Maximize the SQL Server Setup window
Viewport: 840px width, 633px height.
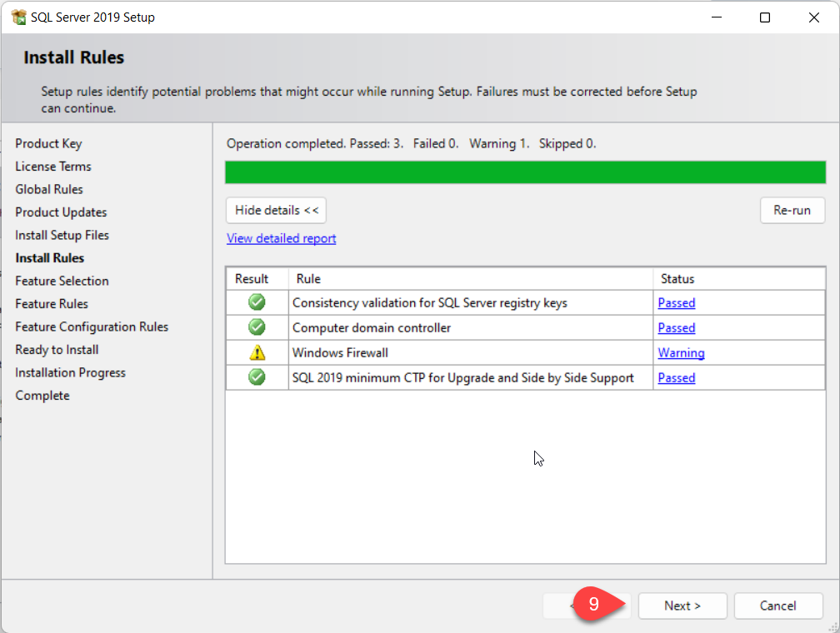(x=765, y=17)
